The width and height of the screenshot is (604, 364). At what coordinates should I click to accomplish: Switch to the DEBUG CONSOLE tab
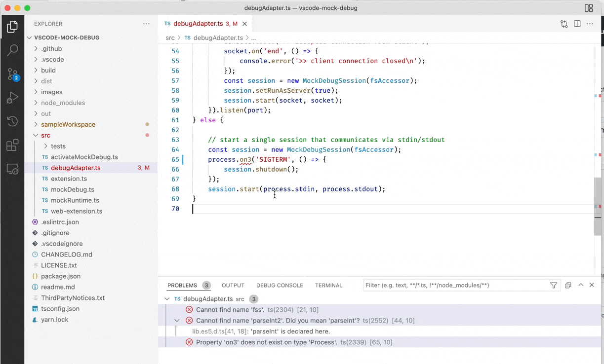tap(280, 285)
